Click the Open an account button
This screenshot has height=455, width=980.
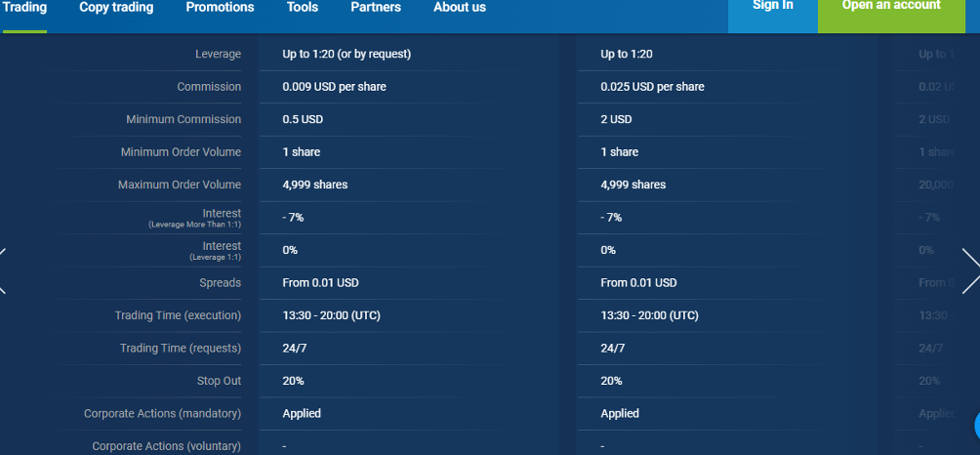[891, 7]
